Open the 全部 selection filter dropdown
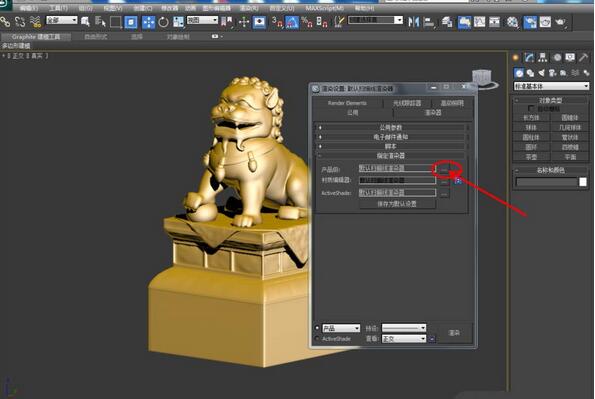Screen dimensions: 595x399 point(62,20)
